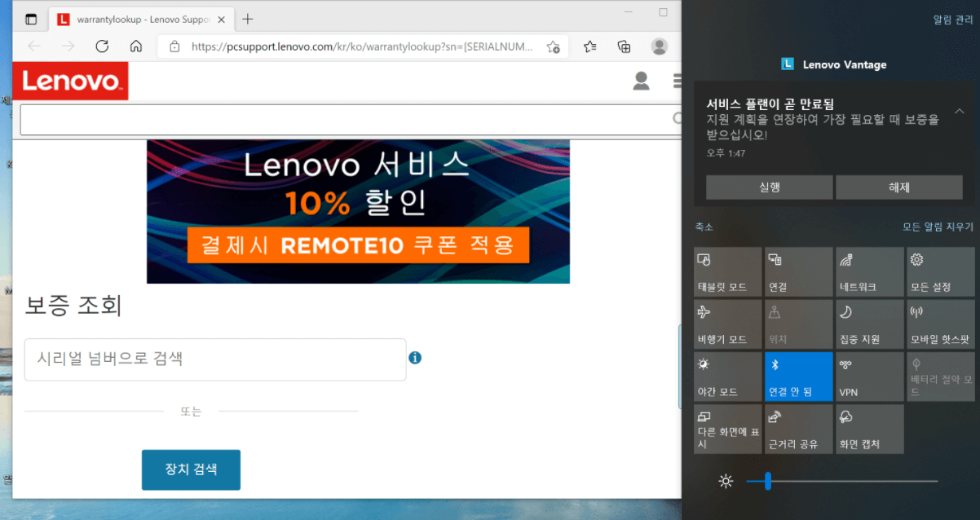Image resolution: width=980 pixels, height=520 pixels.
Task: Open the VPN quick action tile
Action: click(869, 376)
